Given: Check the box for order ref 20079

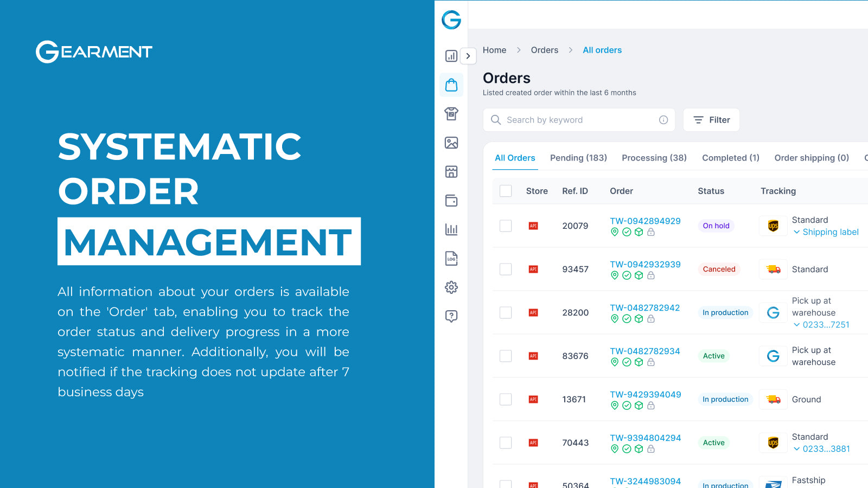Looking at the screenshot, I should pos(506,226).
